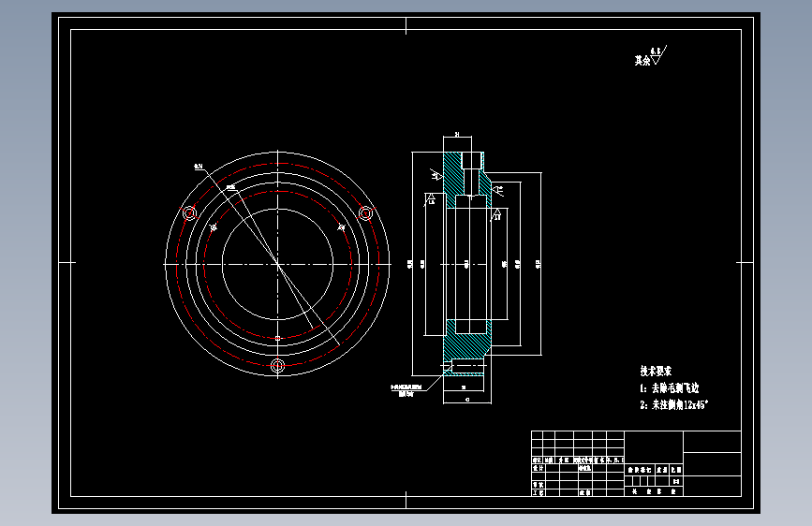The image size is (812, 526).
Task: Click the note 1: 去除毛刺飞边
Action: point(669,387)
